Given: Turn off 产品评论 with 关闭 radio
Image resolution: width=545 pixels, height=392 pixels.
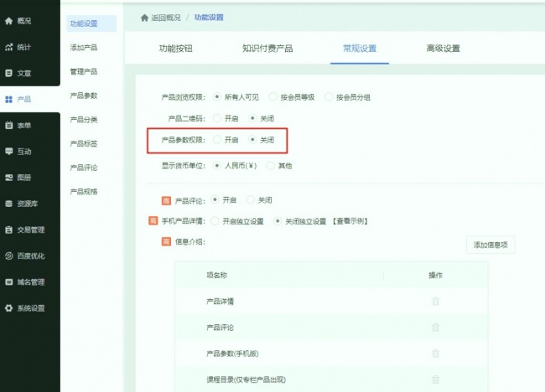Looking at the screenshot, I should click(x=250, y=199).
